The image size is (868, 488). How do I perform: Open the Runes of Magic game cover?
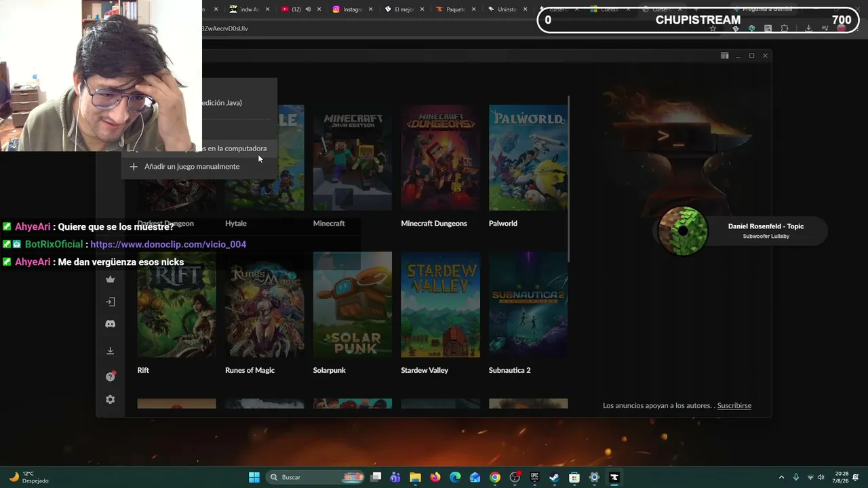point(264,304)
